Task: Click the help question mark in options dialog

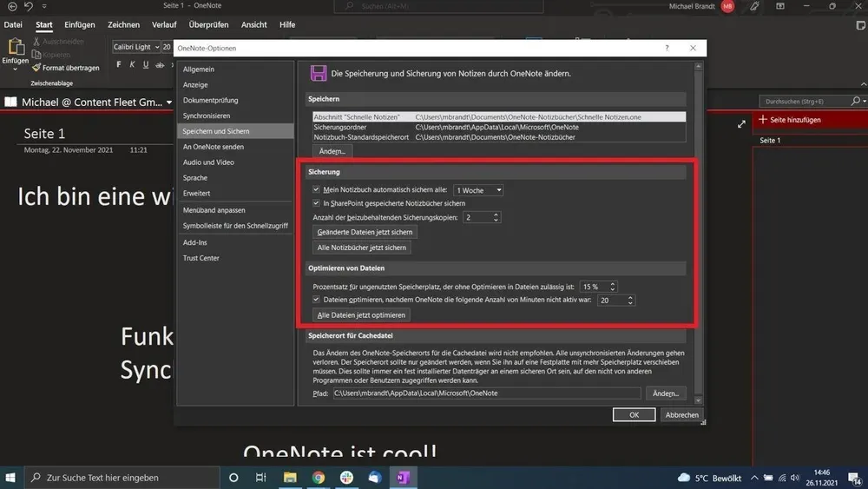Action: [x=667, y=48]
